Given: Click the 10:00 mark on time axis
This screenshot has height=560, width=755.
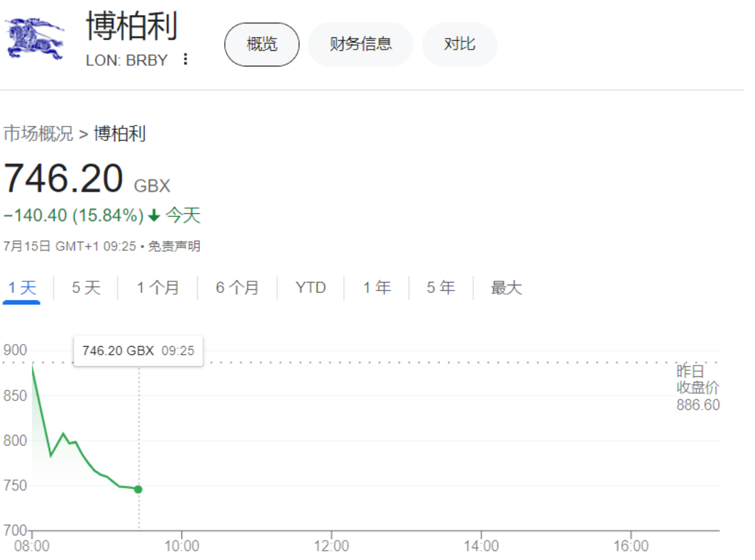Looking at the screenshot, I should tap(181, 545).
